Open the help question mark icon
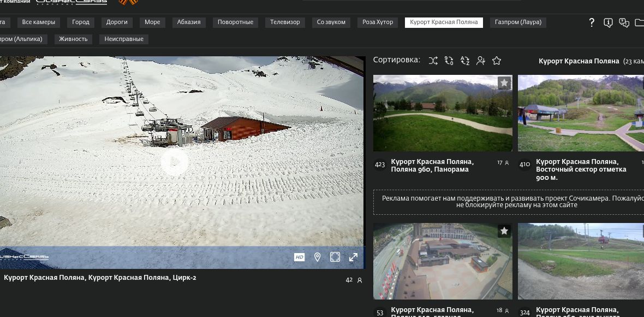Screen dimensions: 644x317 pyautogui.click(x=592, y=22)
